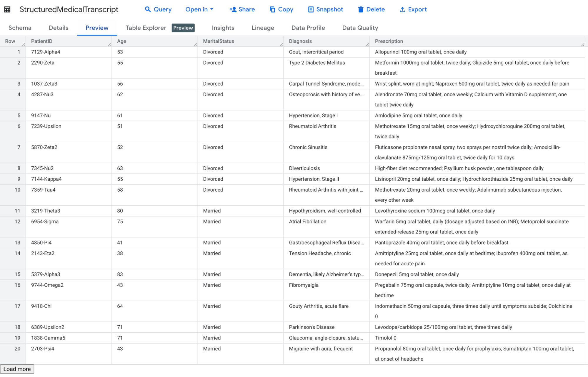Open the Lineage tab
Viewport: 588px width, 377px height.
click(263, 28)
